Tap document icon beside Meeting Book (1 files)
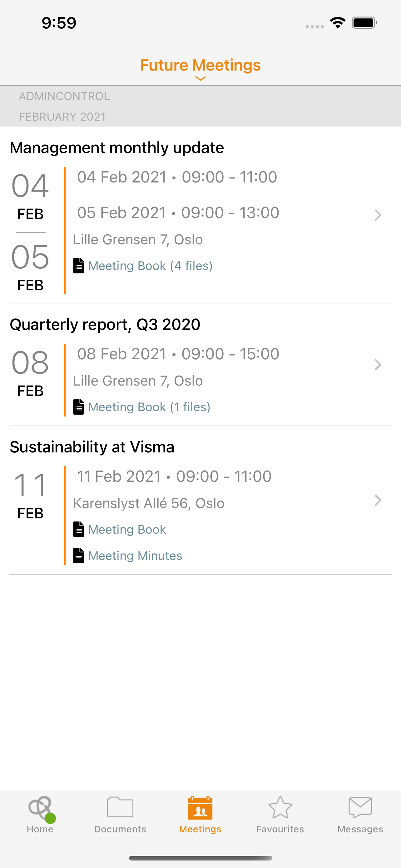This screenshot has width=401, height=868. (x=79, y=407)
